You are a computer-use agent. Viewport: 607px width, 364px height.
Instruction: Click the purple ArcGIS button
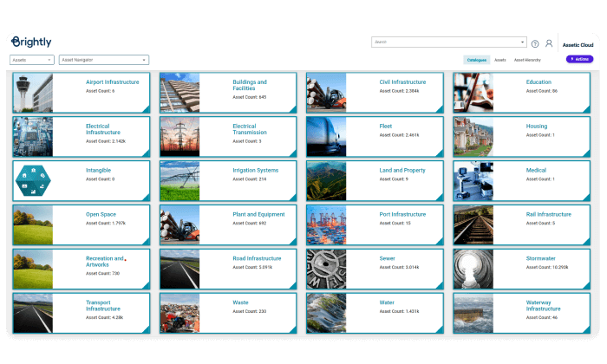coord(579,60)
